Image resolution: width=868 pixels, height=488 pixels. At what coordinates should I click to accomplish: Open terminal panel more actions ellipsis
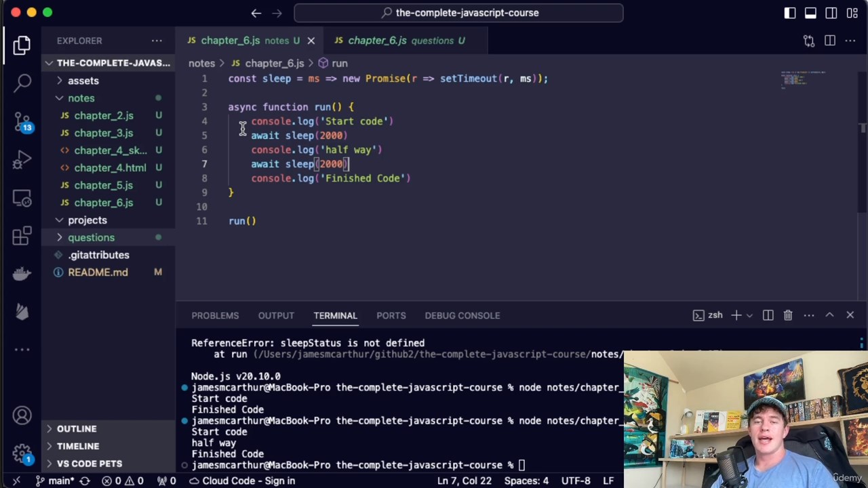pyautogui.click(x=809, y=315)
